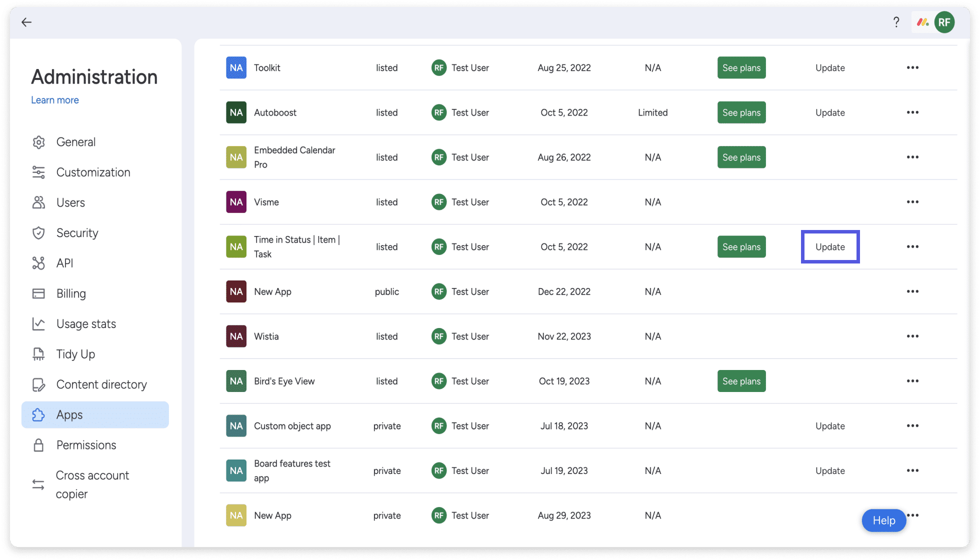Open more options for Toolkit row
The height and width of the screenshot is (560, 980).
click(912, 67)
